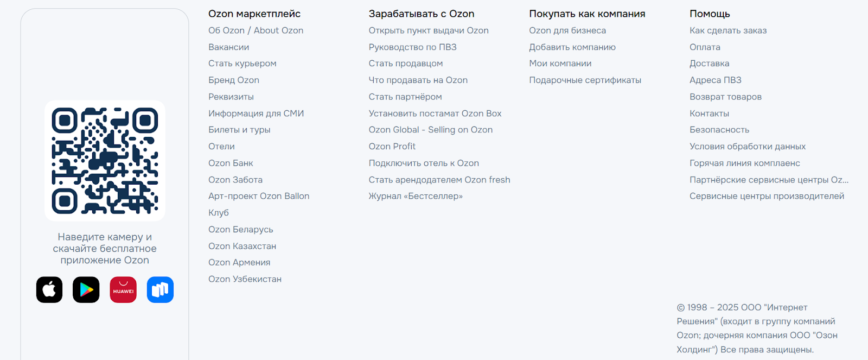
Task: Open Открыть пункт выдачи Ozon
Action: [428, 30]
